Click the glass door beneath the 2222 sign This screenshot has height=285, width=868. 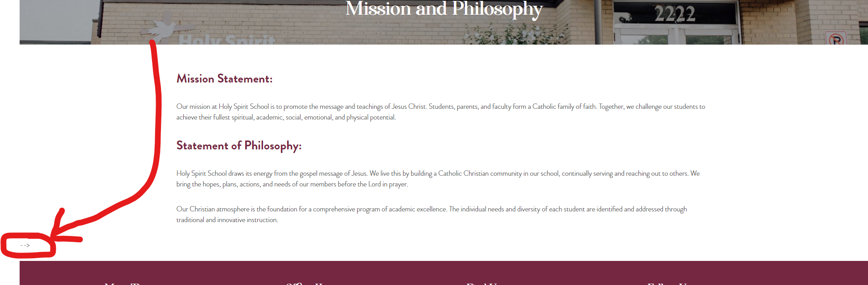pos(675,36)
